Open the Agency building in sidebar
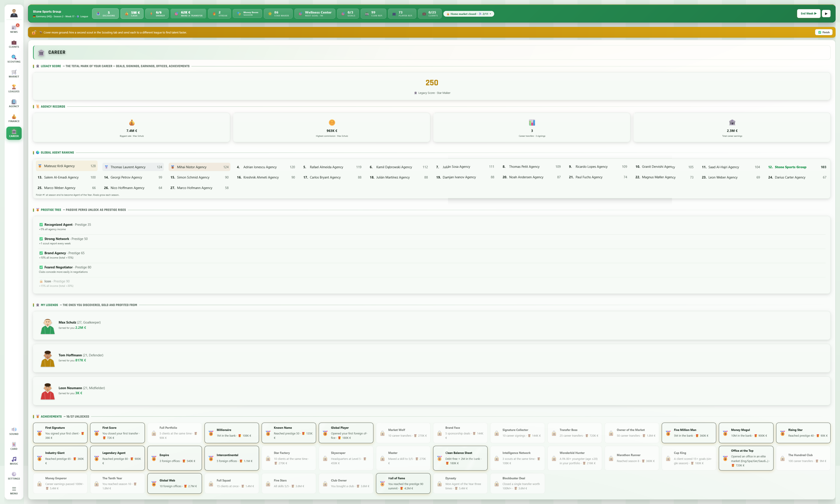The height and width of the screenshot is (504, 840). (14, 104)
